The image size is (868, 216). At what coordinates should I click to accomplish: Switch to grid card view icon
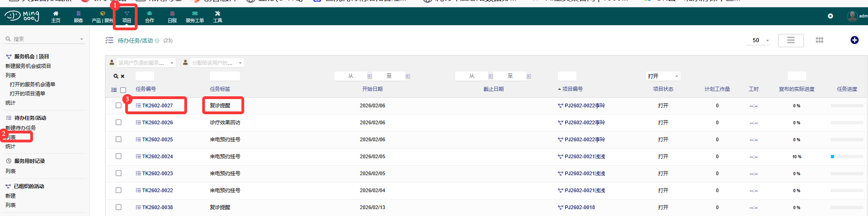tap(819, 40)
